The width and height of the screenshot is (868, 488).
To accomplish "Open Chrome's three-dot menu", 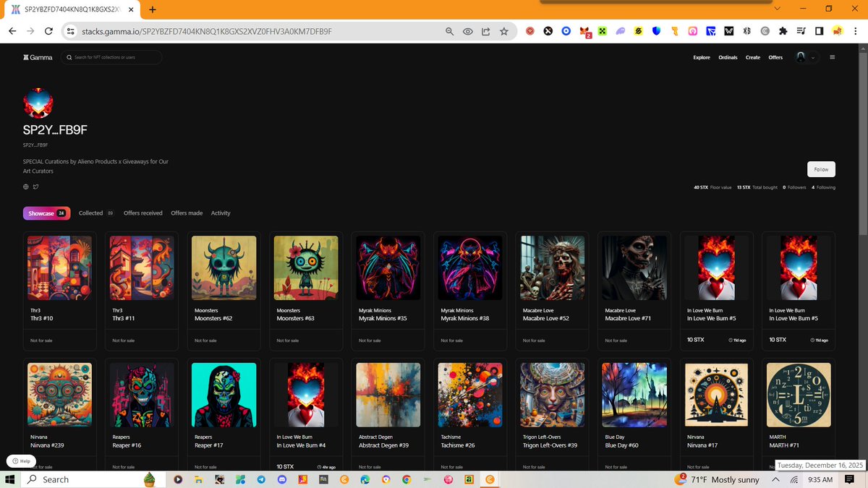I will point(856,31).
